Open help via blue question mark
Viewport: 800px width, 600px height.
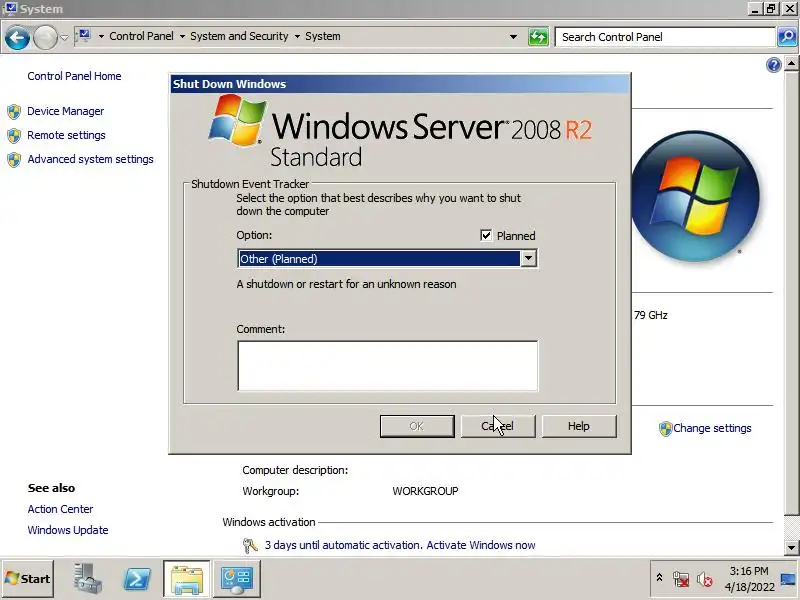coord(773,65)
